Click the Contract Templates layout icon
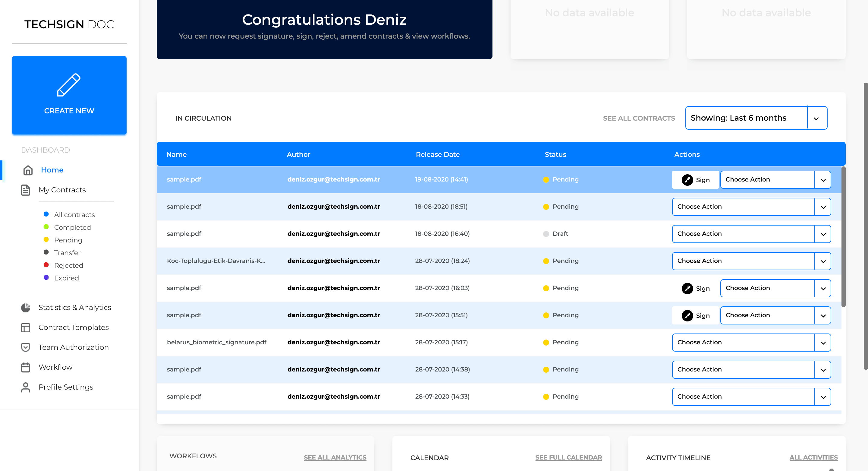 26,327
